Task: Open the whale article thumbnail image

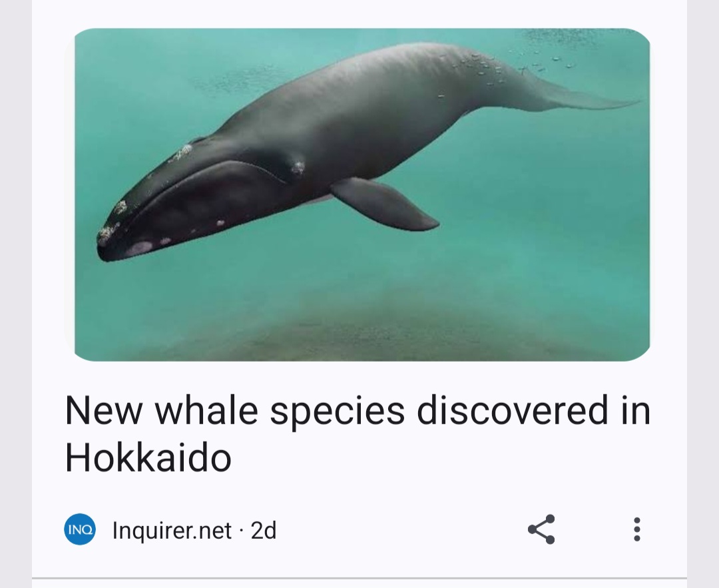Action: pyautogui.click(x=362, y=194)
